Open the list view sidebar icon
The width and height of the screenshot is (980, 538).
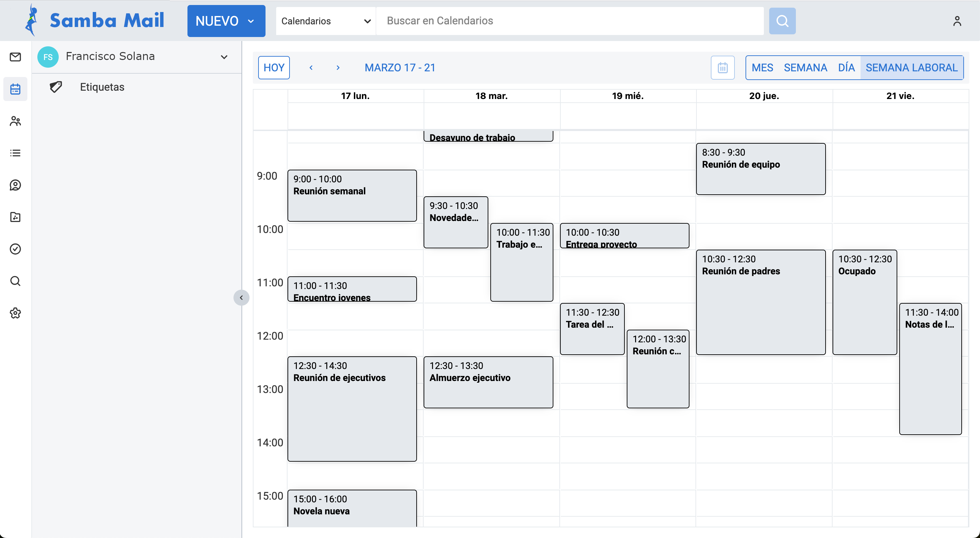click(x=15, y=153)
